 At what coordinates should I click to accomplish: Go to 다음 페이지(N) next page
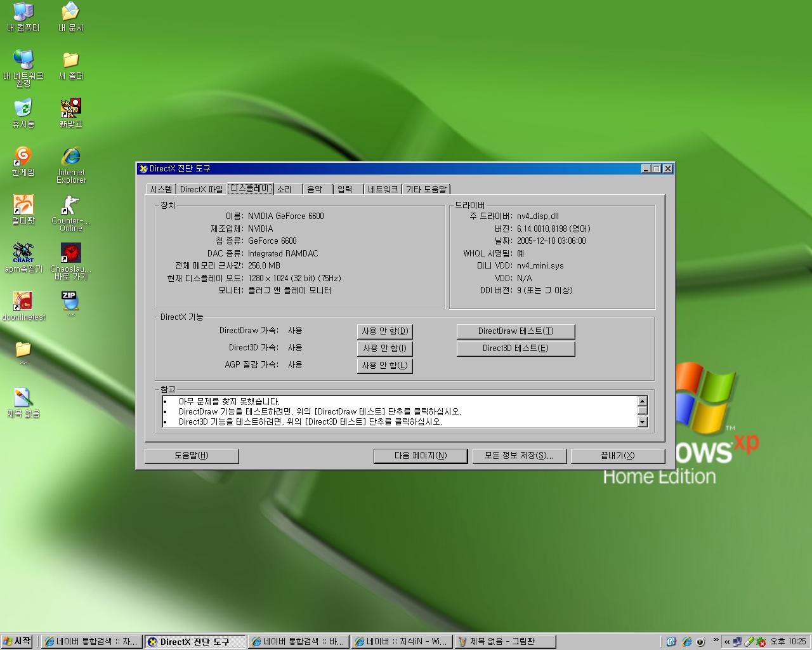tap(421, 456)
